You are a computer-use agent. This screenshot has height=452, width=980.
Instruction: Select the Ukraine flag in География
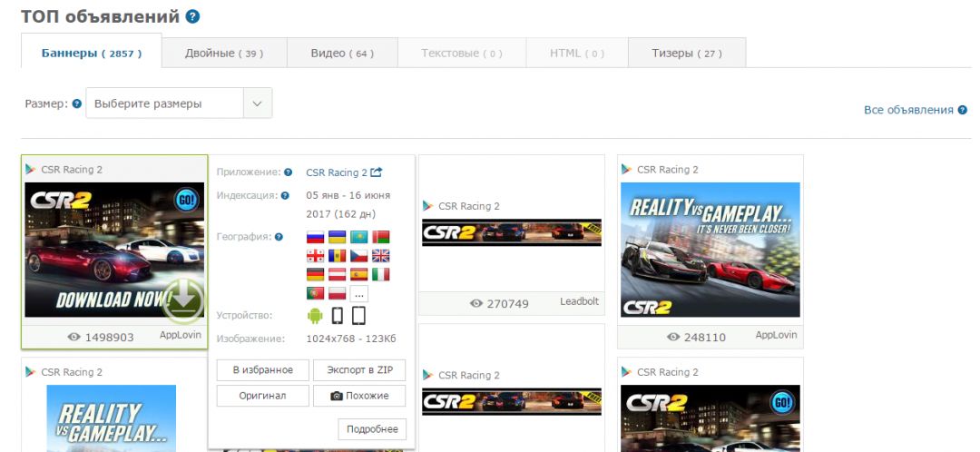[337, 237]
